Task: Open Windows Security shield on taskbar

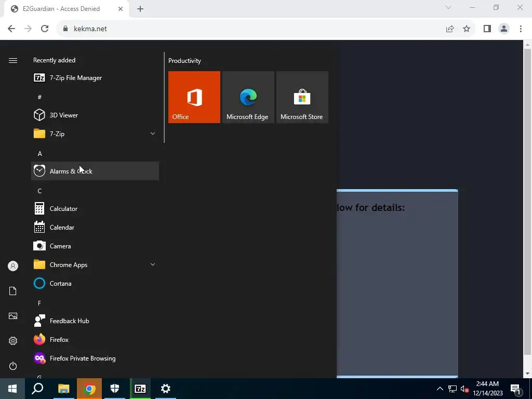Action: (115, 389)
